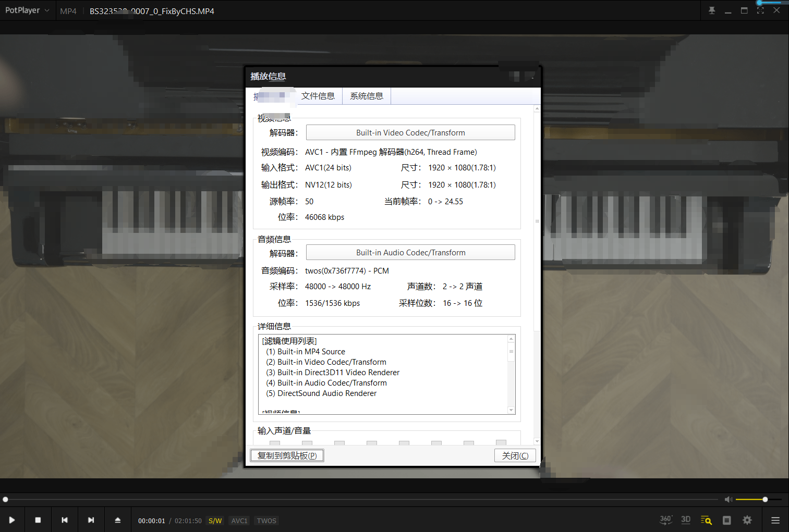Skip to the next file
789x532 pixels.
tap(91, 520)
